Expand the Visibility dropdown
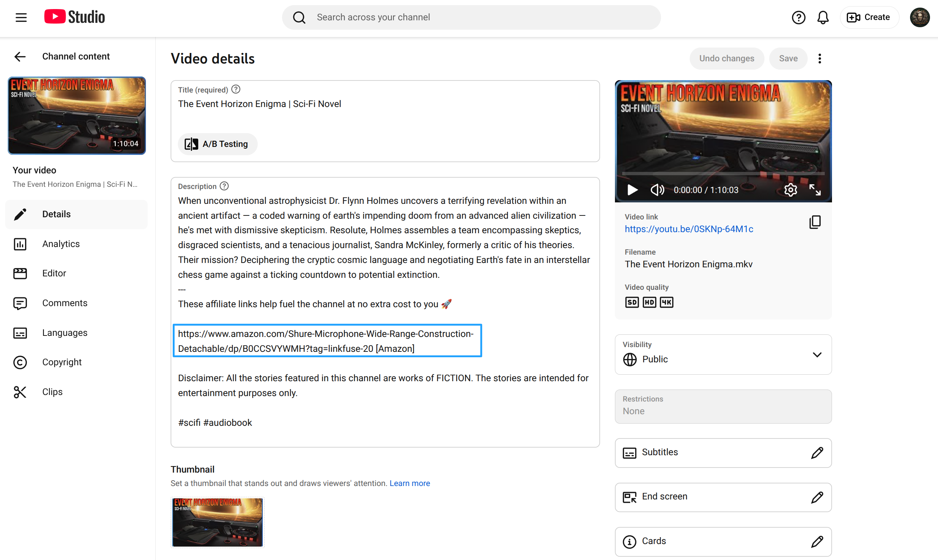 coord(816,355)
